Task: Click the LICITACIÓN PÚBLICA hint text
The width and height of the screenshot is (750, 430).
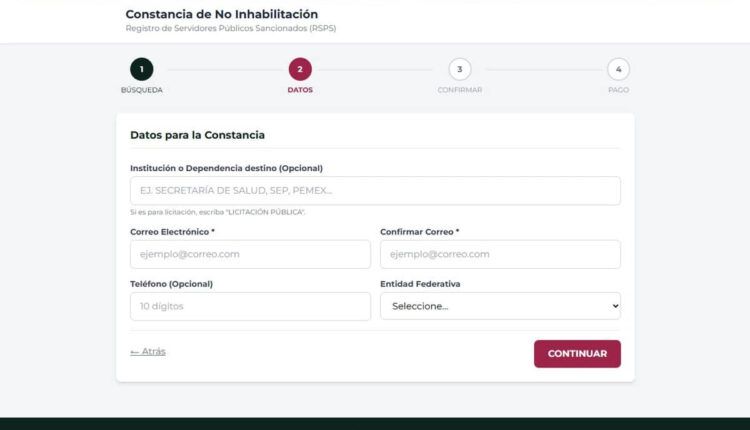Action: 217,212
